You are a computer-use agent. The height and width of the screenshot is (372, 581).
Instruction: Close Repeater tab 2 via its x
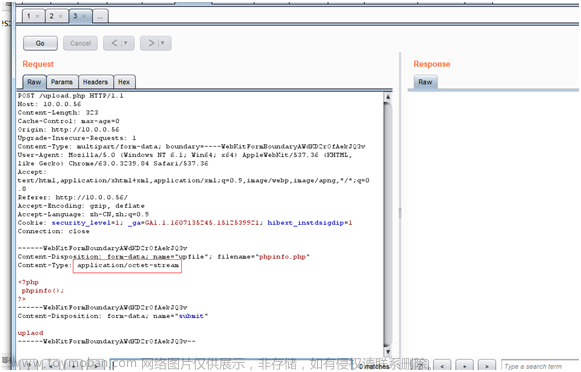[x=60, y=16]
